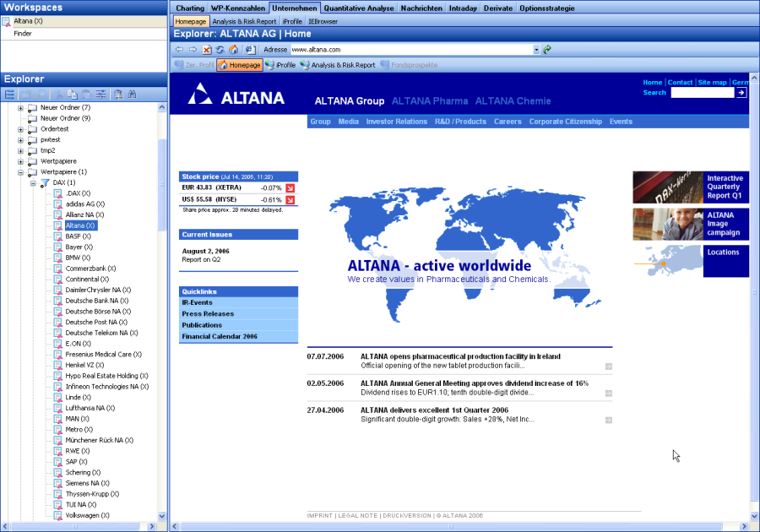
Task: Click the tree view icon in Explorer toolbar
Action: coord(10,95)
